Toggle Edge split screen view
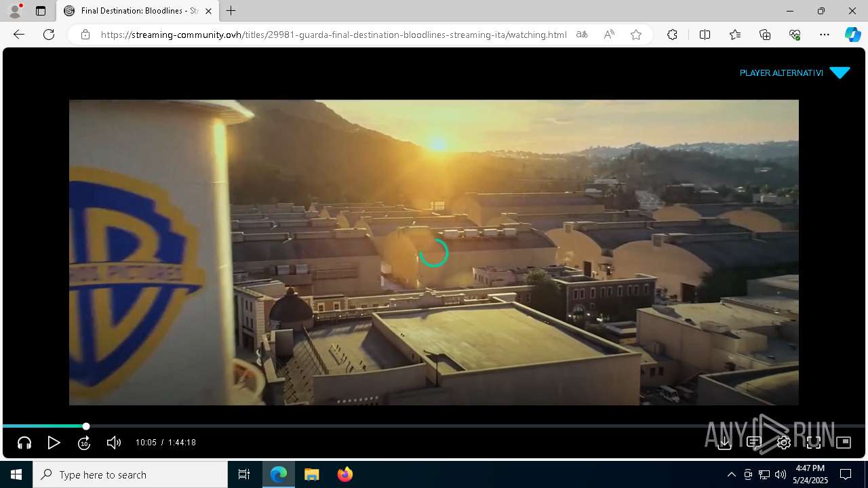Image resolution: width=868 pixels, height=488 pixels. pos(705,35)
